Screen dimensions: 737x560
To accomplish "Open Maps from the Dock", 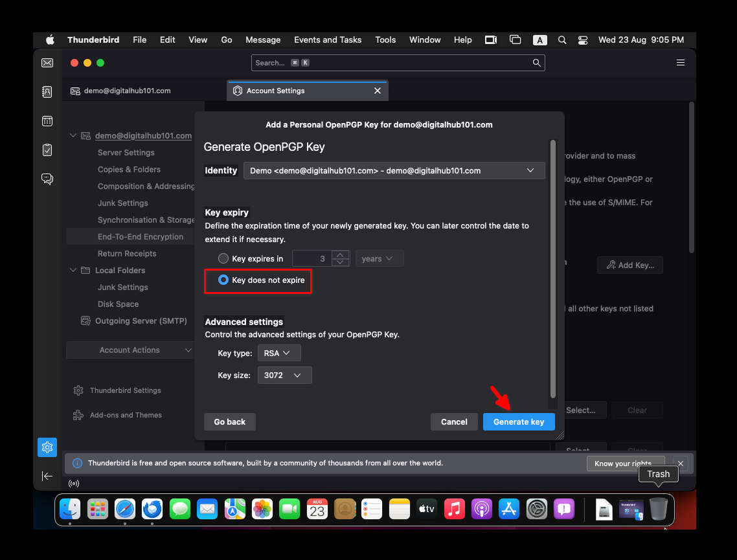I will coord(234,509).
